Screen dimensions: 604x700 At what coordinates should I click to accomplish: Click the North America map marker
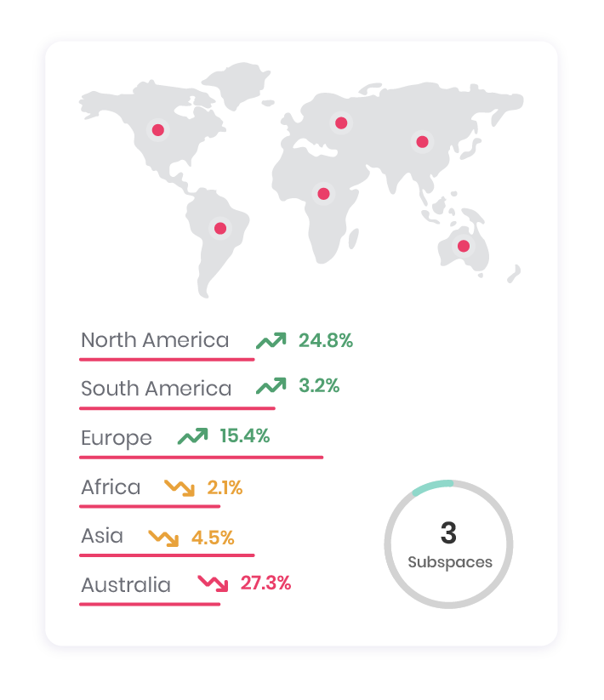tap(157, 130)
